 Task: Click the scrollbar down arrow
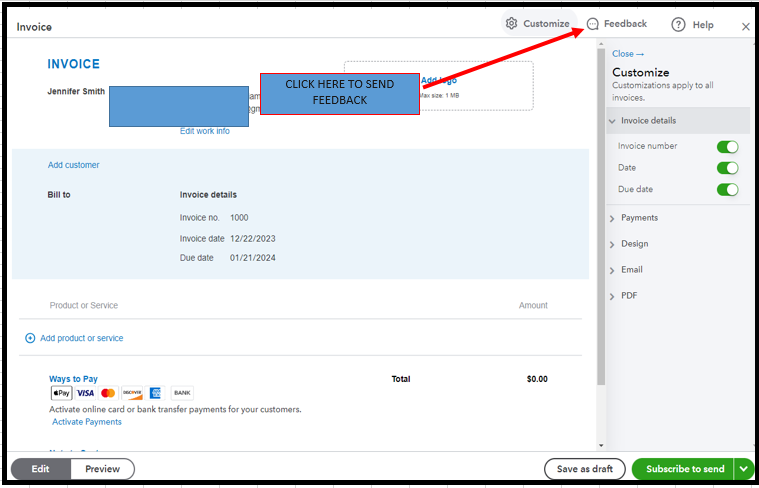click(x=601, y=445)
